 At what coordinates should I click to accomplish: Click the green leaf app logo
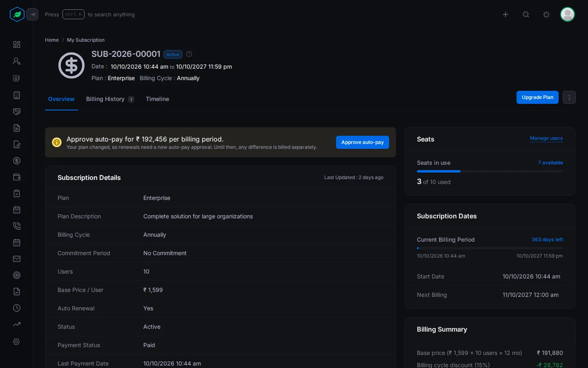coord(17,14)
